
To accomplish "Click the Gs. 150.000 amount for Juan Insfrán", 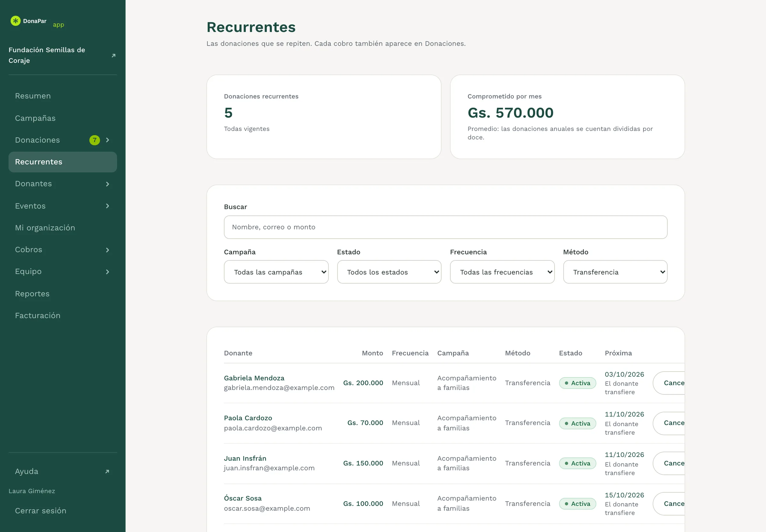I will 363,463.
